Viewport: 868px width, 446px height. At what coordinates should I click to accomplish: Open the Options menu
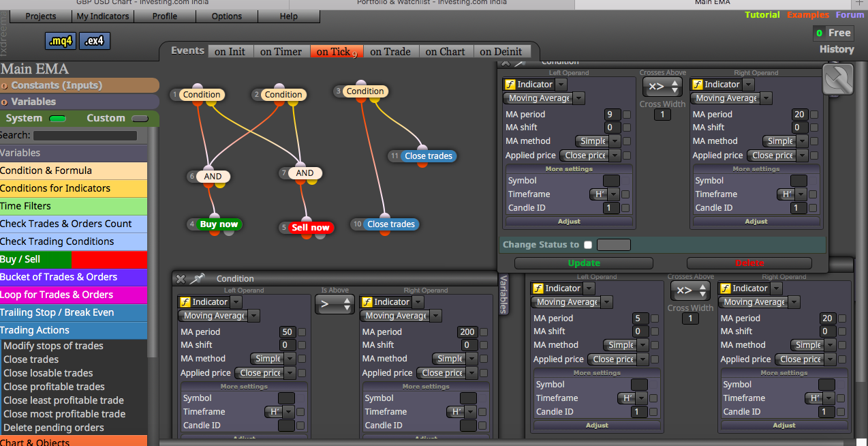coord(227,16)
